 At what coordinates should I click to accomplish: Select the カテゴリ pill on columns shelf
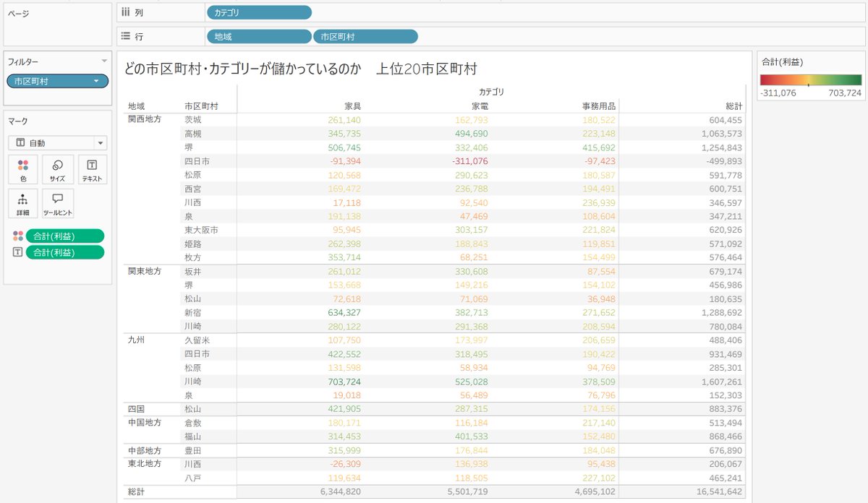(259, 12)
